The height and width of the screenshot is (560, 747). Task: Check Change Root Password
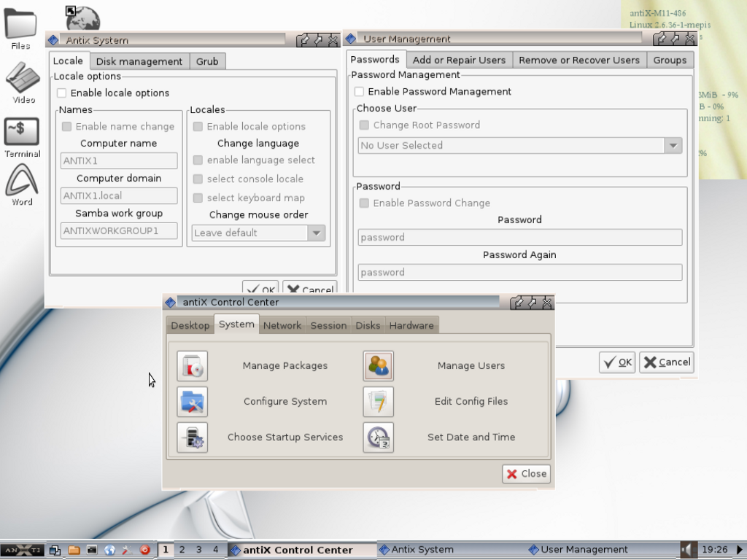[365, 125]
